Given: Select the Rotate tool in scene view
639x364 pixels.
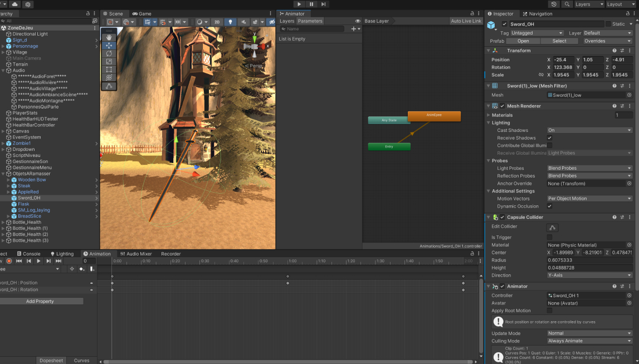Looking at the screenshot, I should (109, 53).
